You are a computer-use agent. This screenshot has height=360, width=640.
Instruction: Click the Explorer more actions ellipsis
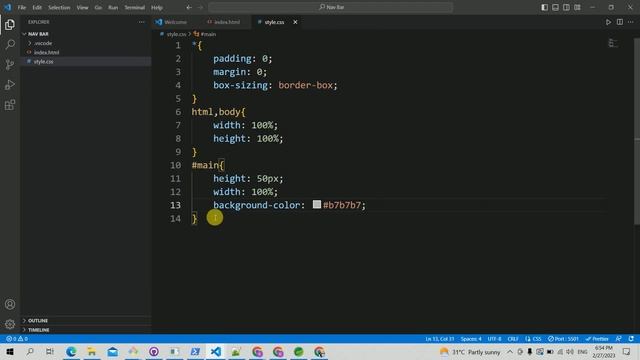click(x=141, y=22)
